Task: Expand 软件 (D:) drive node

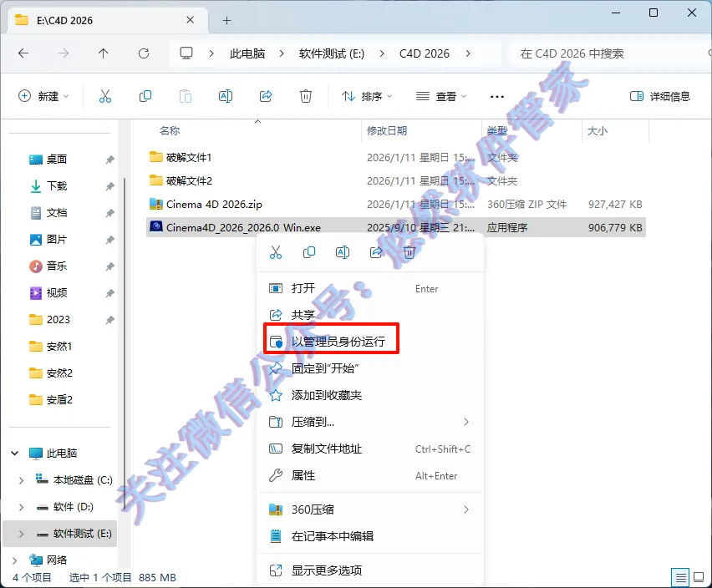Action: (21, 507)
